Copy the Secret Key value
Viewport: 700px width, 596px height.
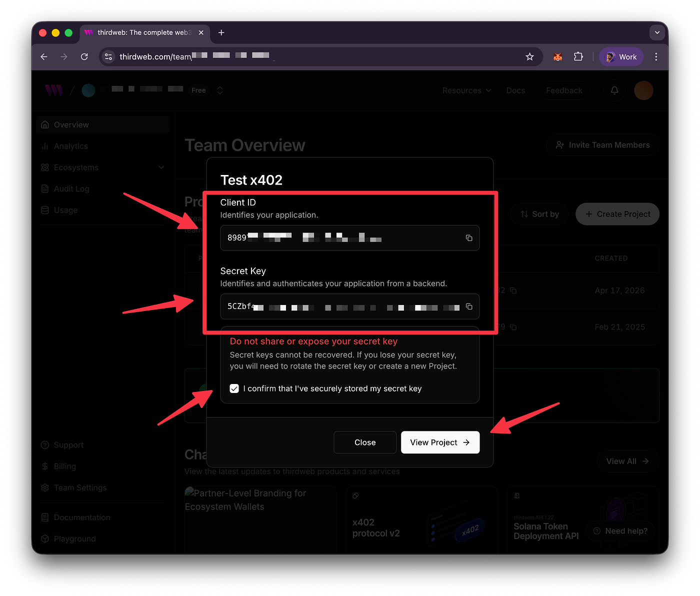tap(469, 306)
